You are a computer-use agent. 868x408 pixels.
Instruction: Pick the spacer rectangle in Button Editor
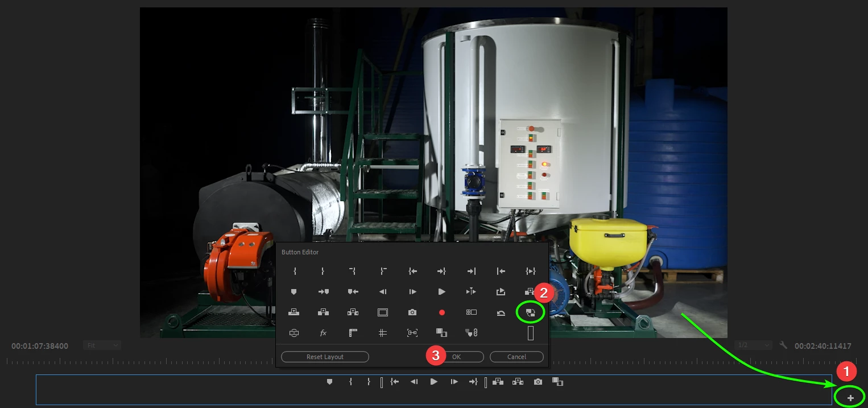pos(530,333)
